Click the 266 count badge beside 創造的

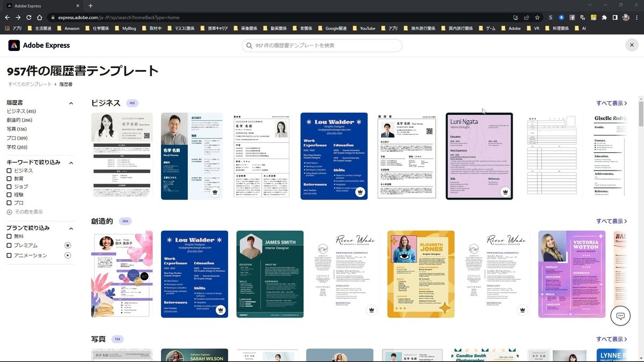(x=125, y=221)
